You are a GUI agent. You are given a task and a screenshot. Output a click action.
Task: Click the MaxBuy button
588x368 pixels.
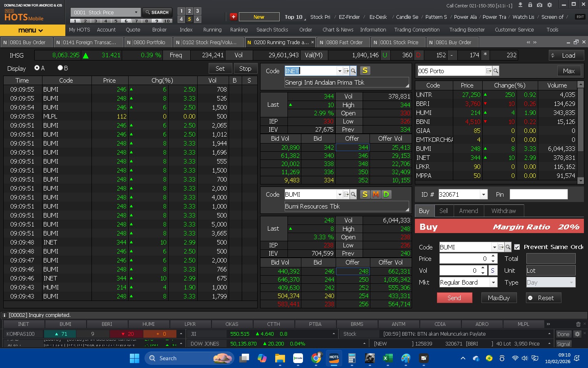point(499,298)
